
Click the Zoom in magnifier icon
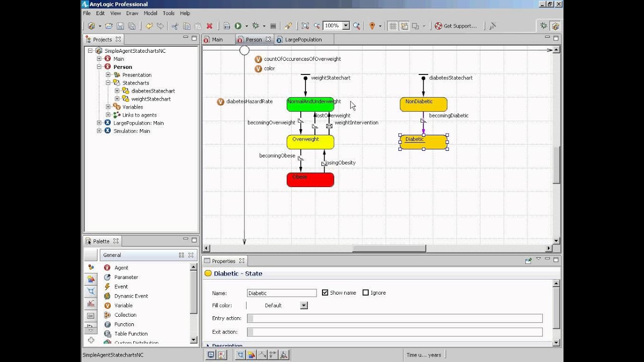coord(357,26)
